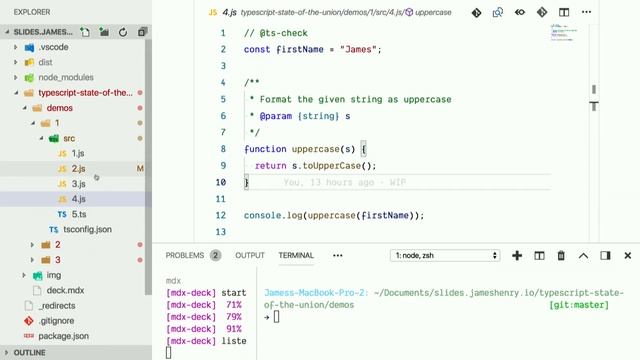Image resolution: width=640 pixels, height=360 pixels.
Task: Open 1.js in the src folder
Action: (78, 153)
